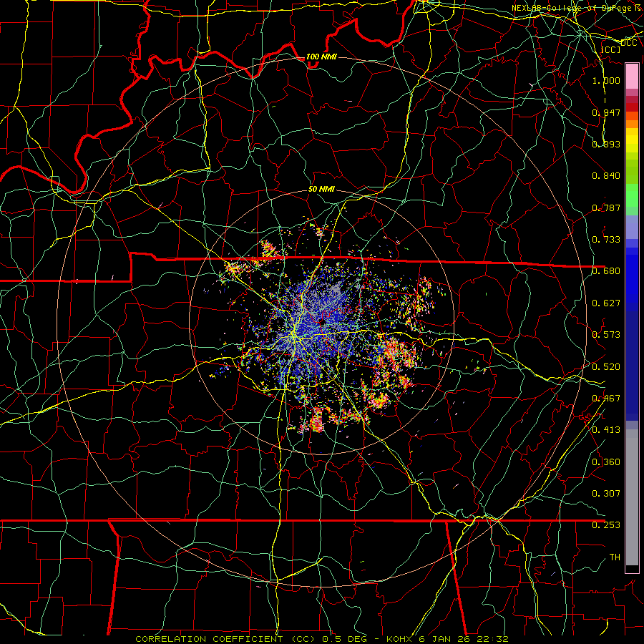Click the 0.733 legend value

pos(606,240)
